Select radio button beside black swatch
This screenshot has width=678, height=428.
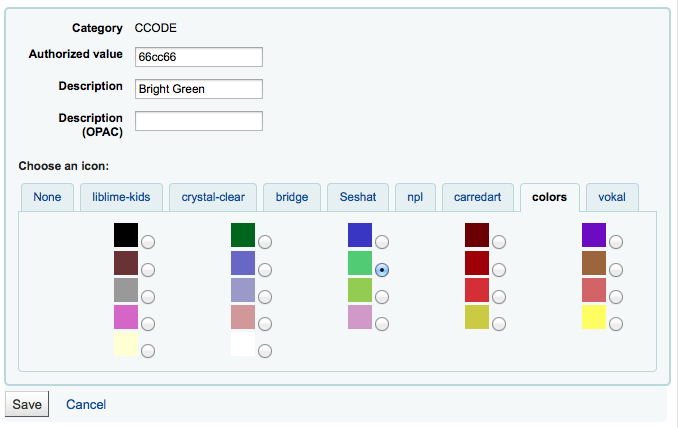pyautogui.click(x=148, y=242)
